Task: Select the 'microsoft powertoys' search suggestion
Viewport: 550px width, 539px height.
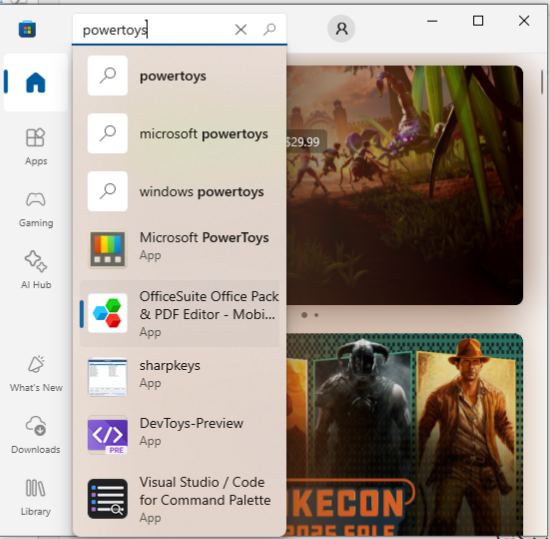Action: click(180, 134)
